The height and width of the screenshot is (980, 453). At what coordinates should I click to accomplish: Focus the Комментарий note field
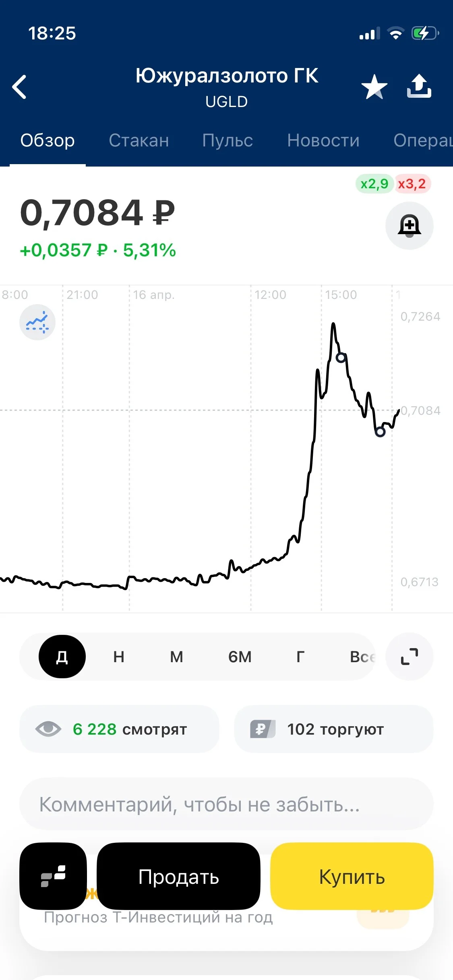point(226,804)
